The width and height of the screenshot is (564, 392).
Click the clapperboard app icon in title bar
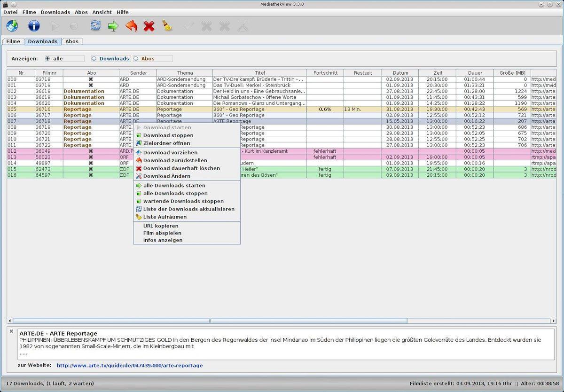point(6,4)
